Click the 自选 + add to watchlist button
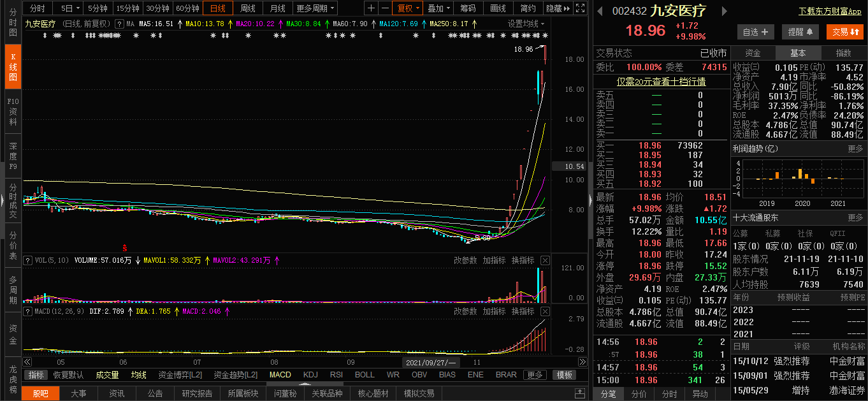The image size is (868, 401). pos(756,32)
